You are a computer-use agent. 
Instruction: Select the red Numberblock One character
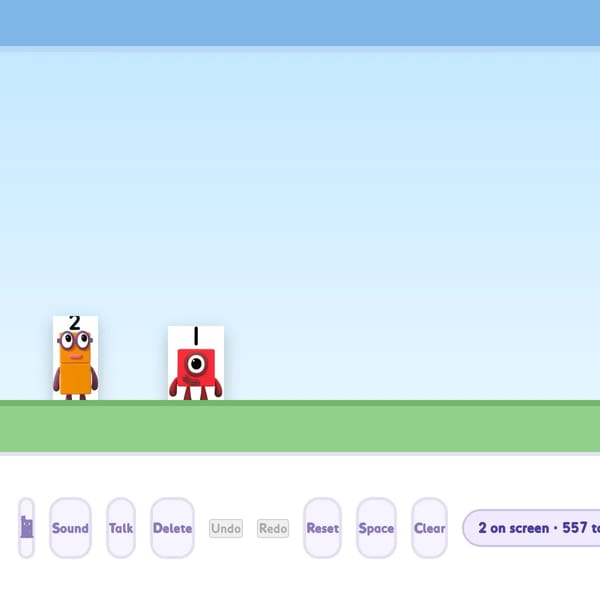[x=196, y=363]
